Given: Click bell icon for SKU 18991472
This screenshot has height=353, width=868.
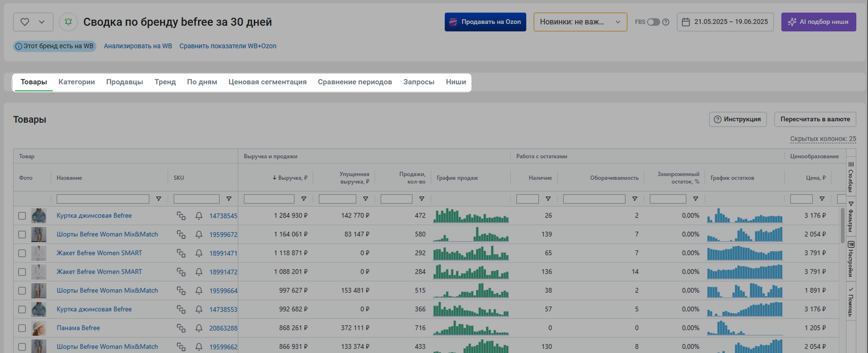Looking at the screenshot, I should (199, 272).
